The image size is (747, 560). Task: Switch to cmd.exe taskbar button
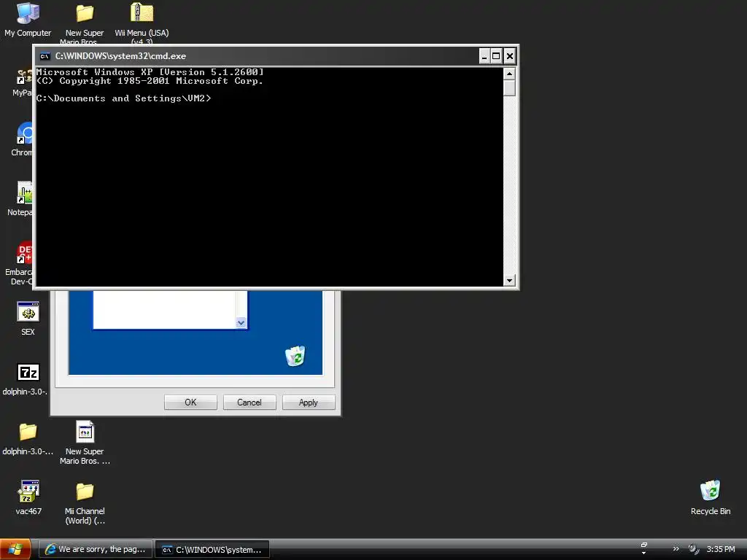coord(212,550)
